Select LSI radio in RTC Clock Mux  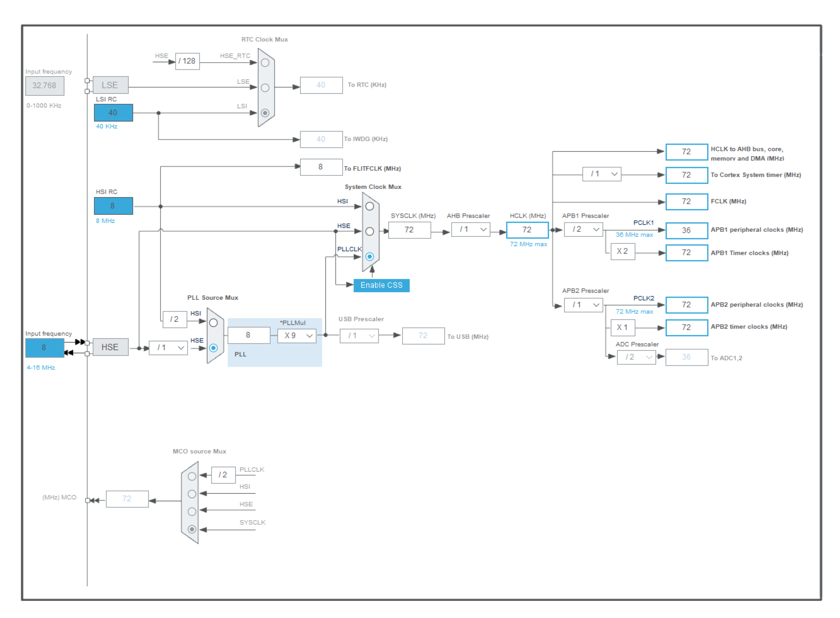point(265,113)
